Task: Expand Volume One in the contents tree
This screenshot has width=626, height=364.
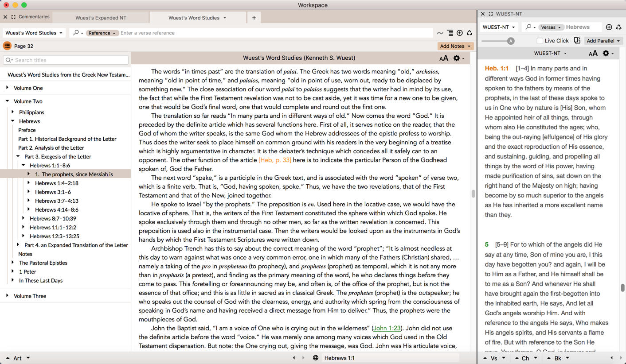Action: (x=7, y=88)
